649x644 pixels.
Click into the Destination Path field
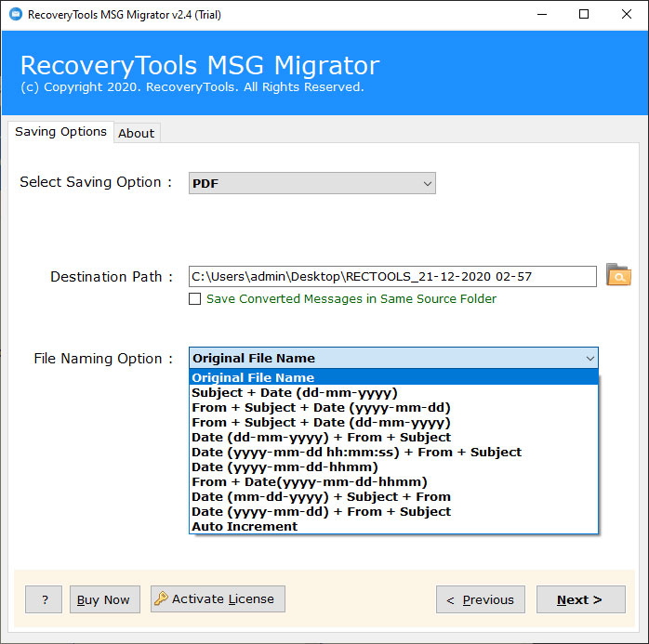point(392,276)
